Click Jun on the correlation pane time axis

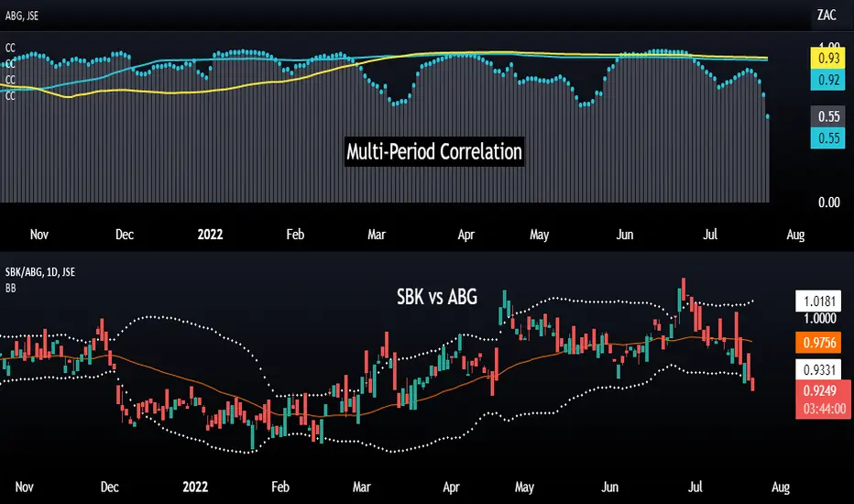(x=625, y=235)
